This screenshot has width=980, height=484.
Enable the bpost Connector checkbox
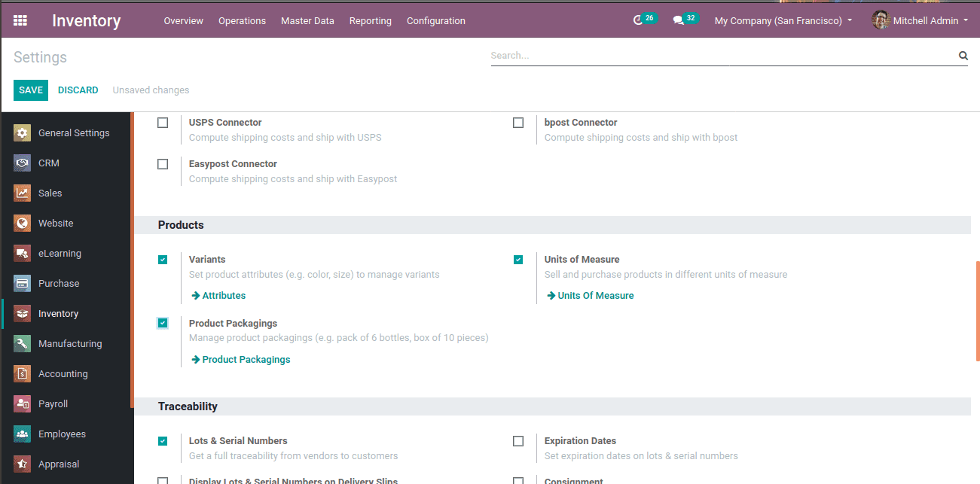pyautogui.click(x=518, y=123)
